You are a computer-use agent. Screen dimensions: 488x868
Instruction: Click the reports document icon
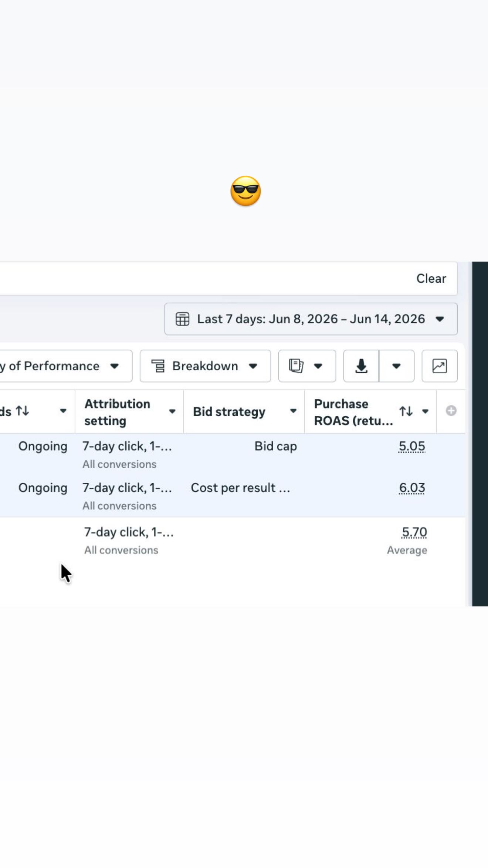coord(296,366)
